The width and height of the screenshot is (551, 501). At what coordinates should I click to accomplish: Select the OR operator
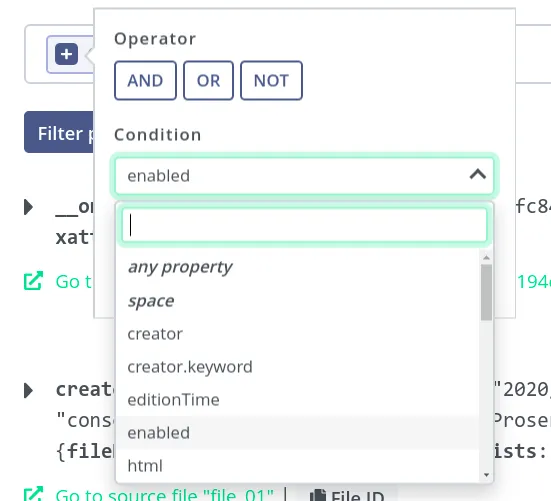(x=208, y=80)
